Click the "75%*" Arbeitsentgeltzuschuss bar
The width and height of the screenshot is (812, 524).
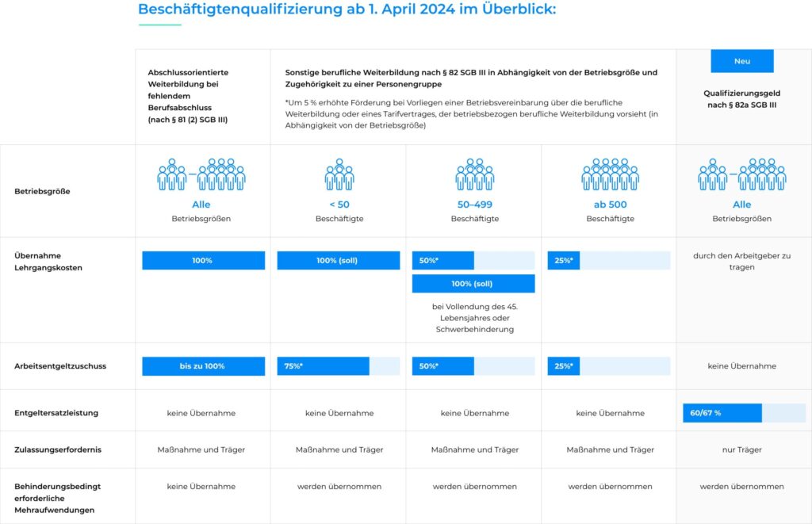pyautogui.click(x=323, y=366)
